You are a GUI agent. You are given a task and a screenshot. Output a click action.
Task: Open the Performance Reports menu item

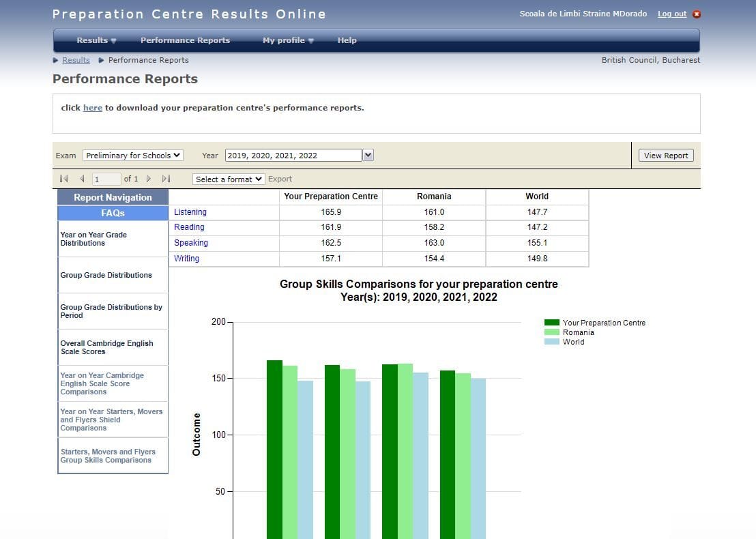coord(185,40)
